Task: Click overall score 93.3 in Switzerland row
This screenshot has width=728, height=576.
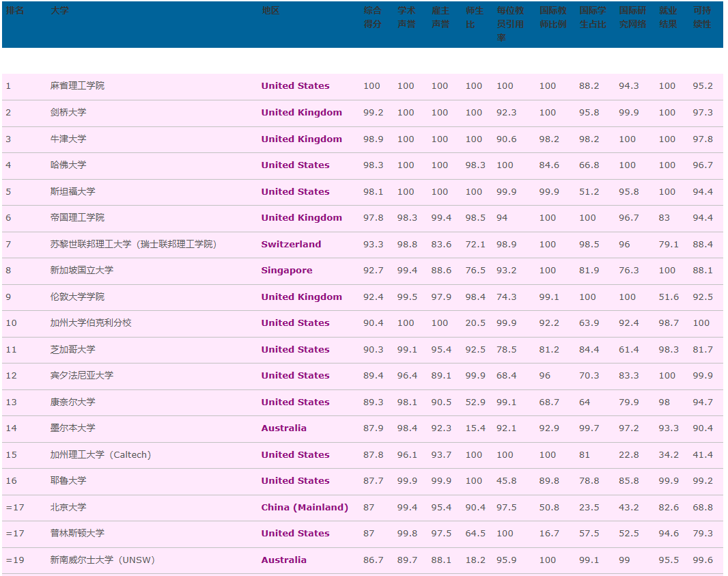Action: [374, 244]
